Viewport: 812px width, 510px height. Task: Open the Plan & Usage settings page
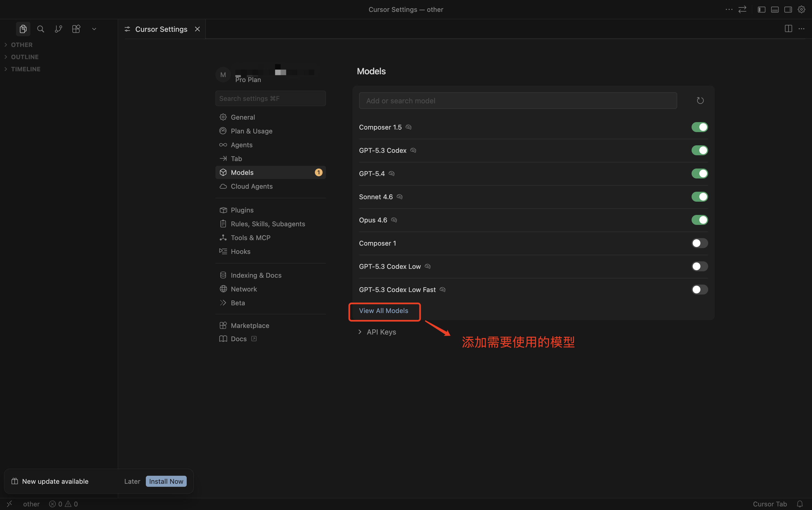(251, 131)
